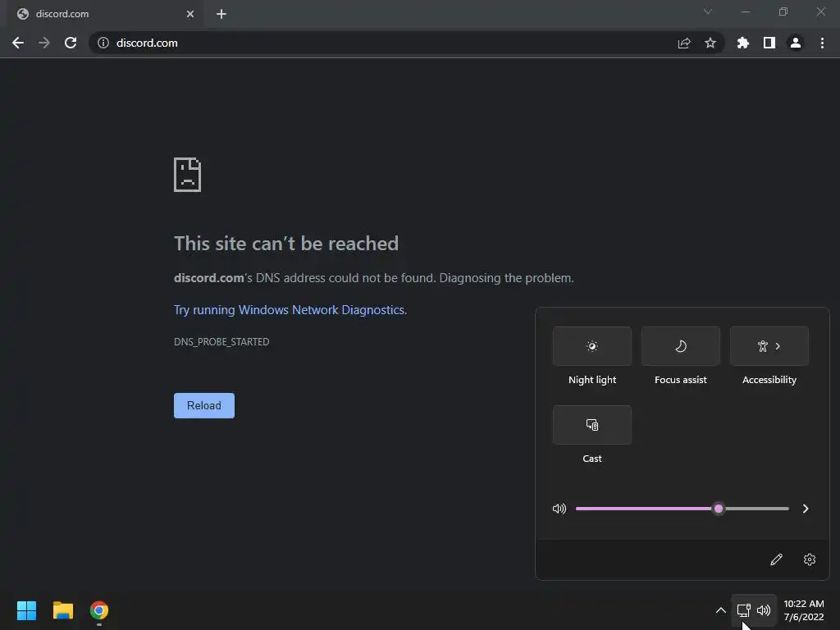Image resolution: width=840 pixels, height=630 pixels.
Task: Open the clock showing 10:22 AM
Action: pos(804,610)
